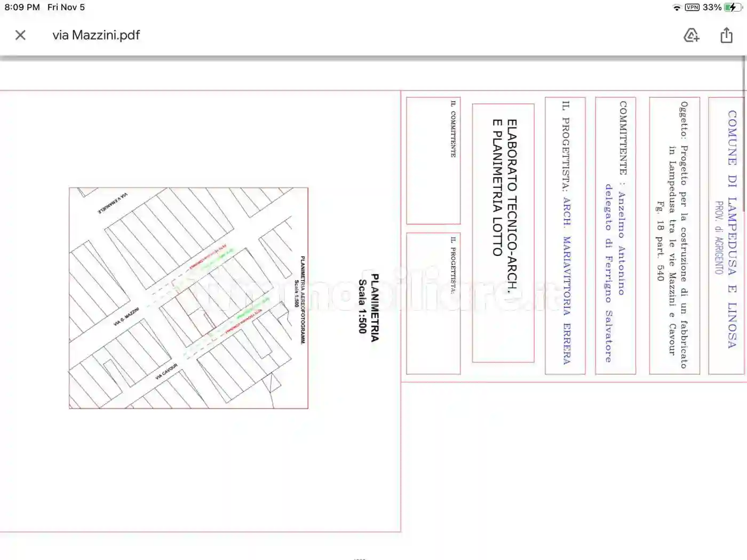Tap the ELABORATO TECNICO-ARCH. title box
747x560 pixels.
503,233
